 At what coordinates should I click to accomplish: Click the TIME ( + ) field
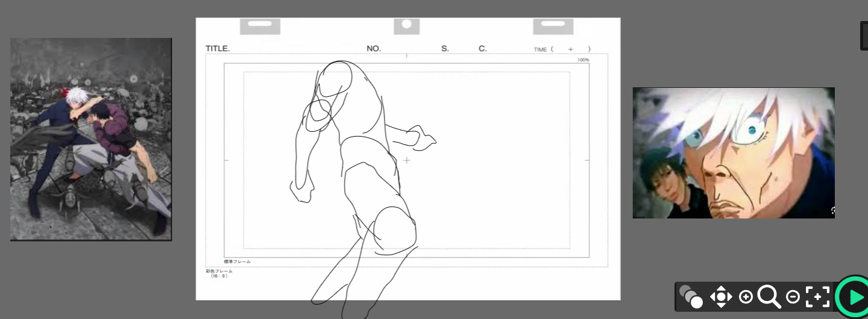coord(562,49)
